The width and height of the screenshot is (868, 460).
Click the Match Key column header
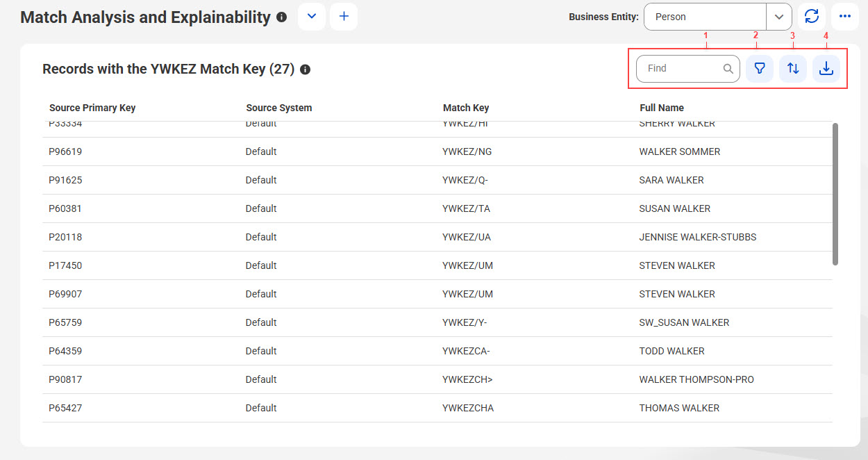466,108
